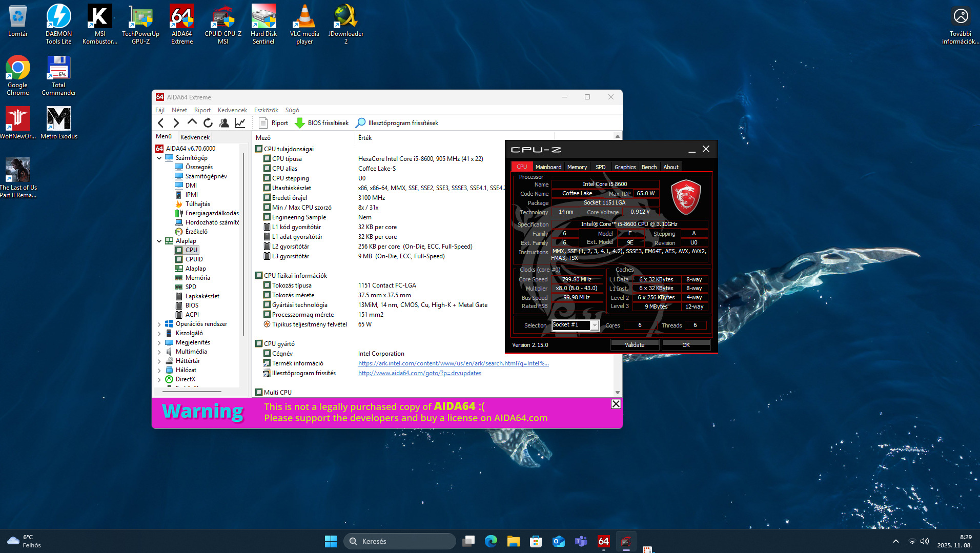The image size is (980, 553).
Task: Close the pink AIDA64 warning banner
Action: 616,404
